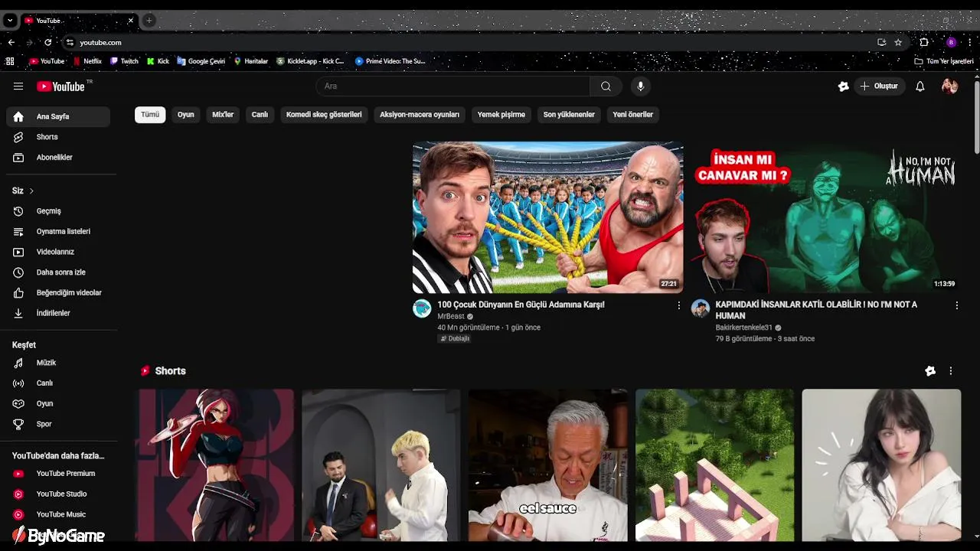980x551 pixels.
Task: Open YouTube Music link
Action: [58, 514]
